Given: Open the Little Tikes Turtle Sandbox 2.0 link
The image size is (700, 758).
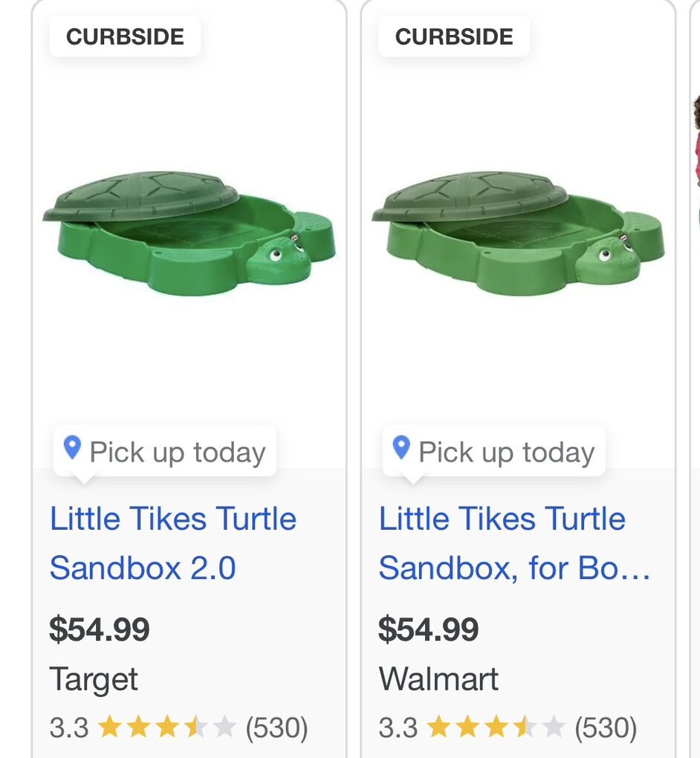Looking at the screenshot, I should click(x=173, y=543).
